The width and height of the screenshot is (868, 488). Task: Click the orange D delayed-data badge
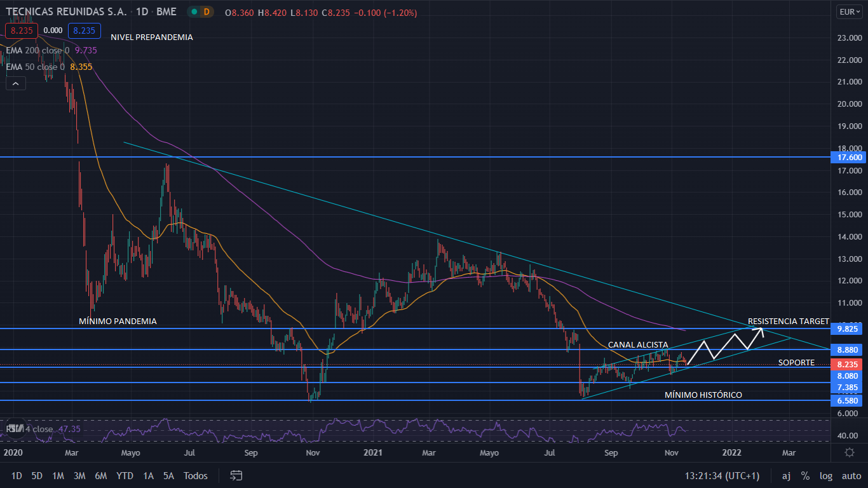pyautogui.click(x=207, y=12)
